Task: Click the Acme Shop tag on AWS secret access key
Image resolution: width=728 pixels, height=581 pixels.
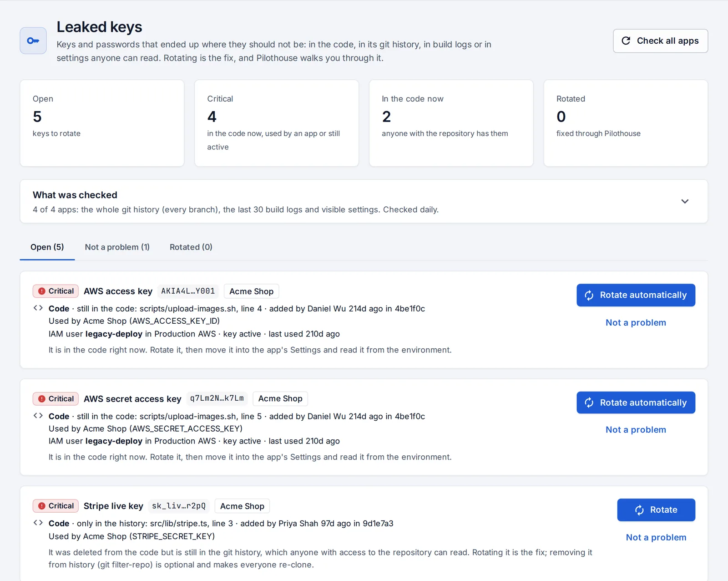Action: (280, 399)
